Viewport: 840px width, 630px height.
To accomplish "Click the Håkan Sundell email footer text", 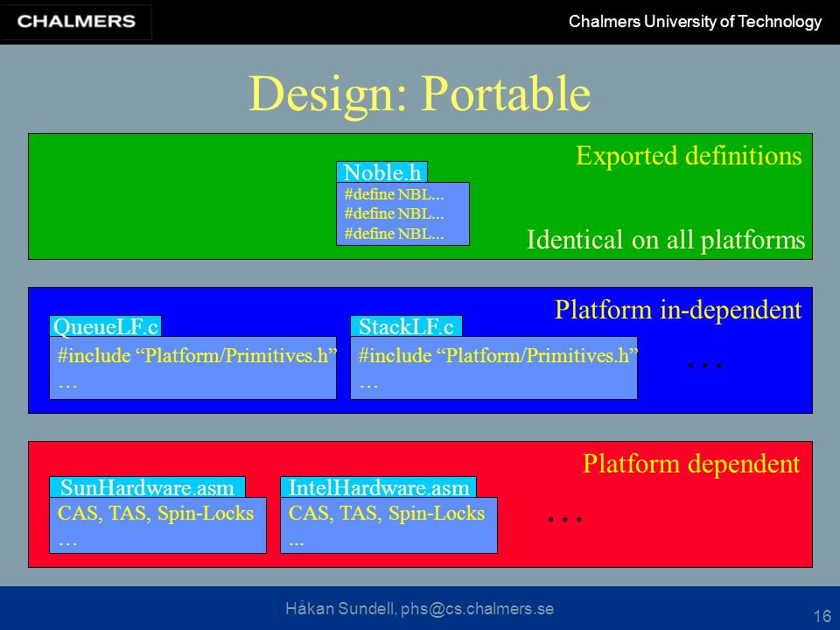I will tap(419, 609).
